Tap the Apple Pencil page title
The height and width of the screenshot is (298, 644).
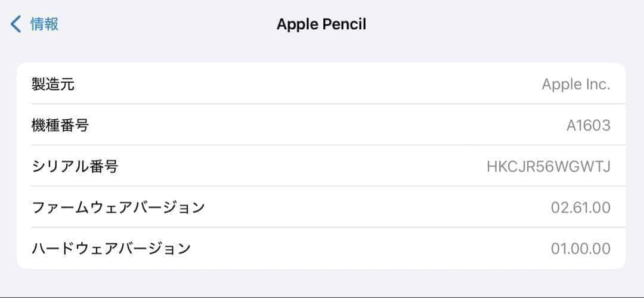click(321, 24)
